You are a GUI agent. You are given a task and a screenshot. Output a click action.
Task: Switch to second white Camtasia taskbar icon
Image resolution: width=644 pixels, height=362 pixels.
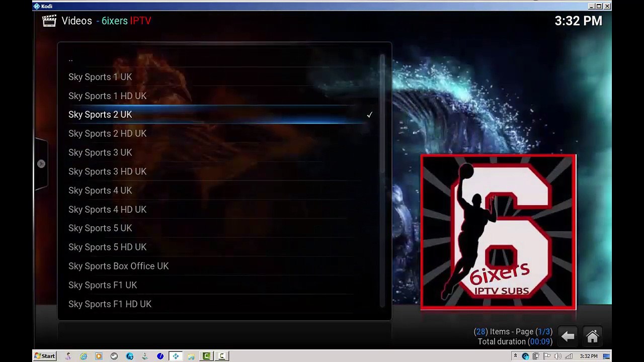[x=221, y=356]
